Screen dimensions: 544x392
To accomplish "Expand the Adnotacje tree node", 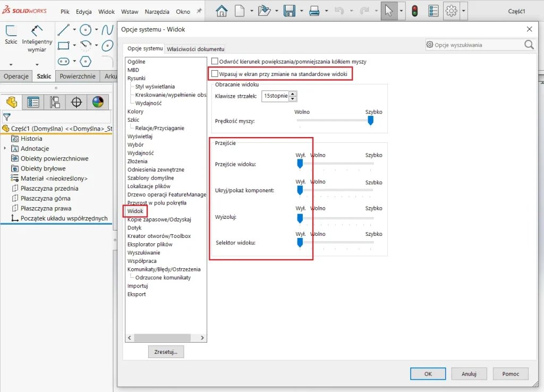I will [x=5, y=149].
